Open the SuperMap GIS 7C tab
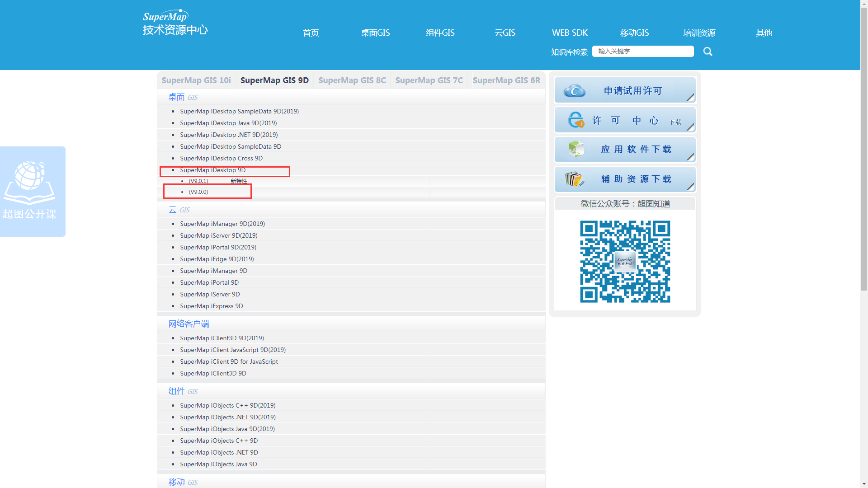 429,80
